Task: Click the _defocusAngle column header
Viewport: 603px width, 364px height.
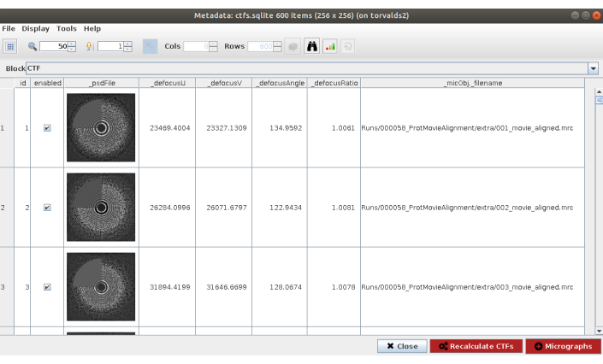Action: pyautogui.click(x=280, y=83)
